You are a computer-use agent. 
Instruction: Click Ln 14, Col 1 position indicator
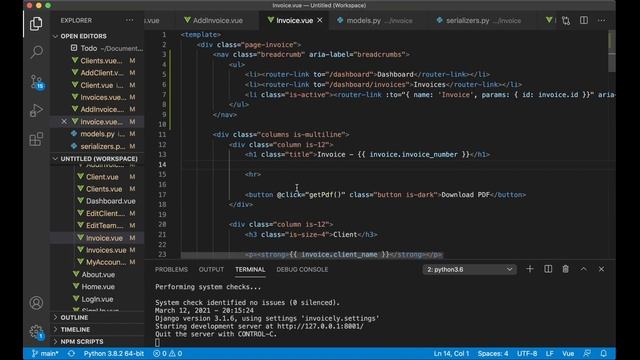click(451, 353)
